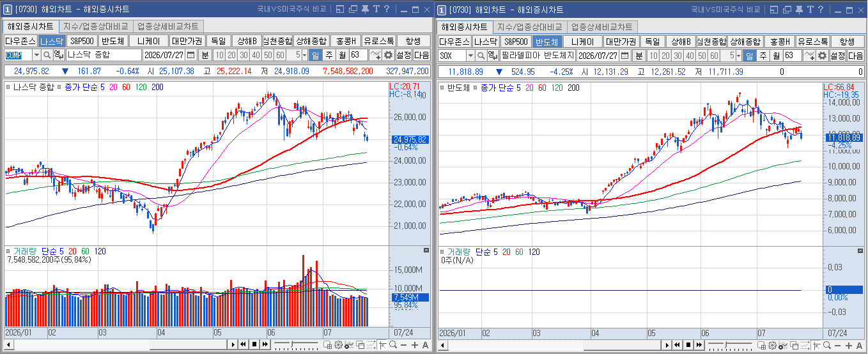
Task: Enable minute (분) chart mode in left window
Action: pos(205,55)
